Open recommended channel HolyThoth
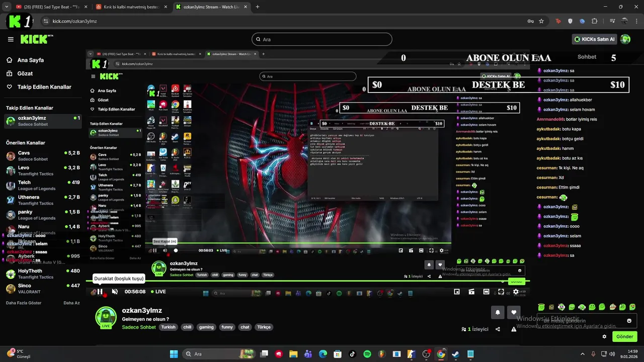The image size is (644, 362). pyautogui.click(x=43, y=274)
